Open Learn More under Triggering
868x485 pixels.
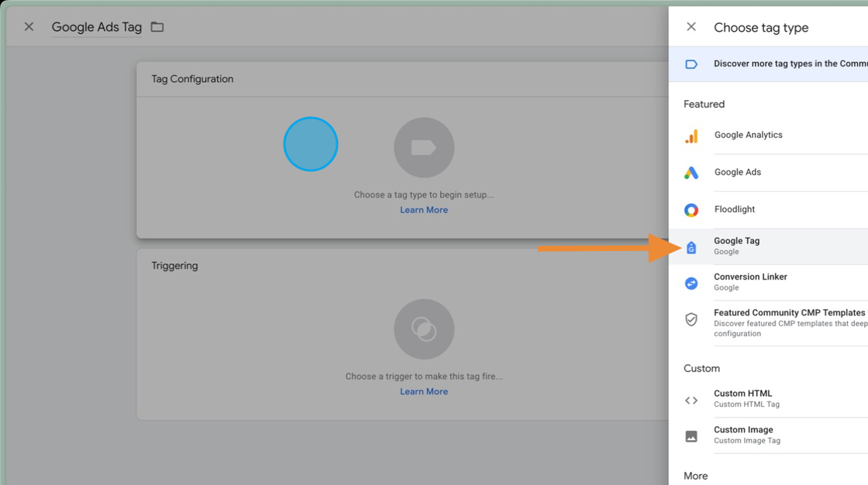423,391
